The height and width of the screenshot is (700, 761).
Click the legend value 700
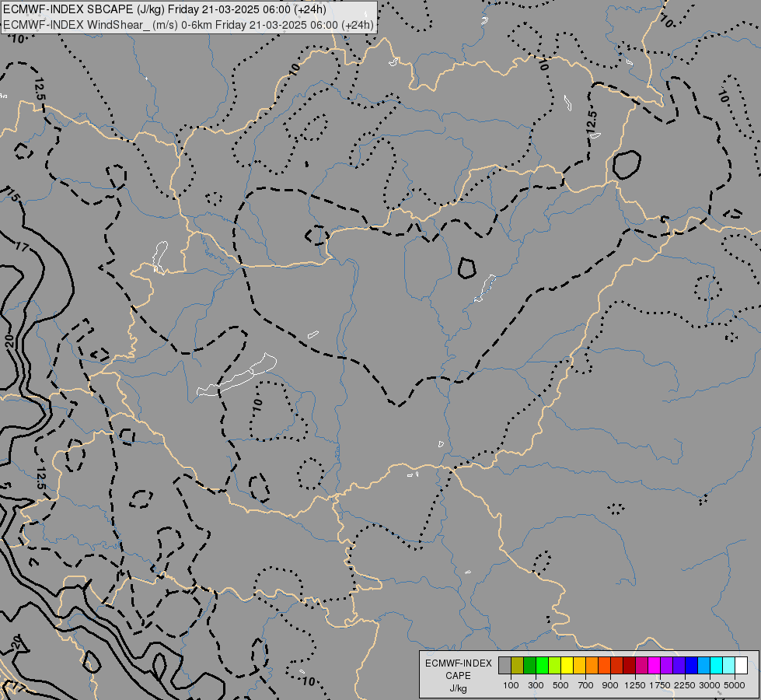pyautogui.click(x=586, y=685)
